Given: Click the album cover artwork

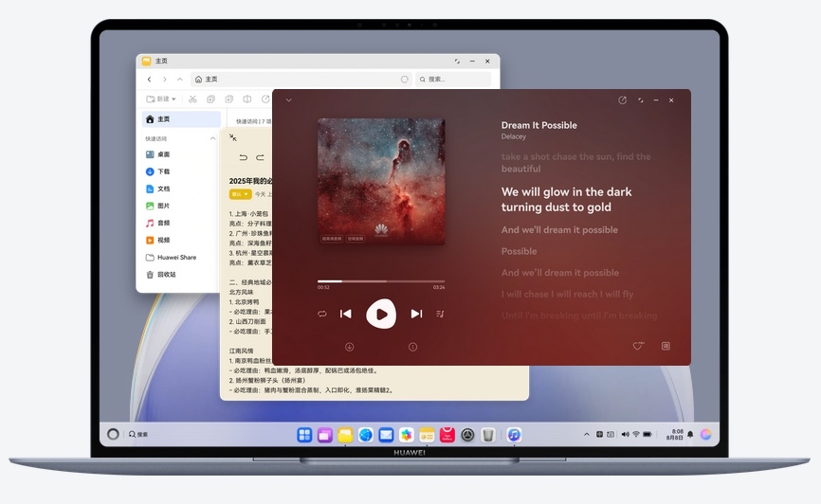Looking at the screenshot, I should (x=381, y=182).
